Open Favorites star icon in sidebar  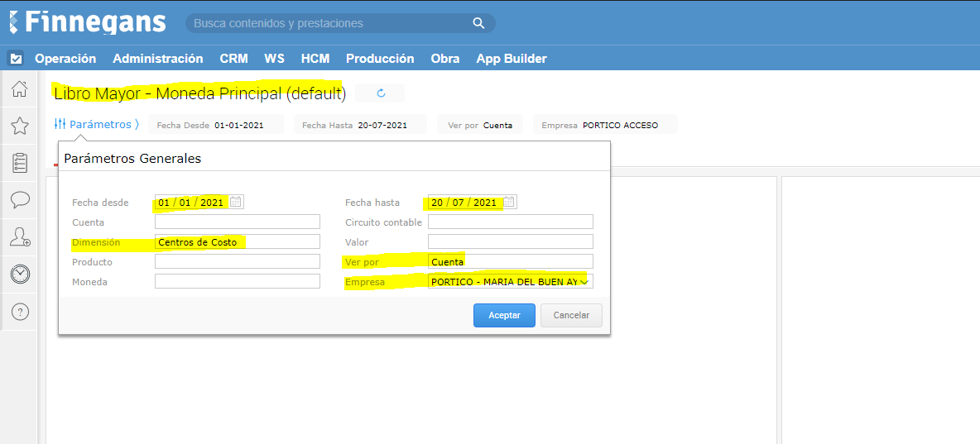click(x=20, y=126)
